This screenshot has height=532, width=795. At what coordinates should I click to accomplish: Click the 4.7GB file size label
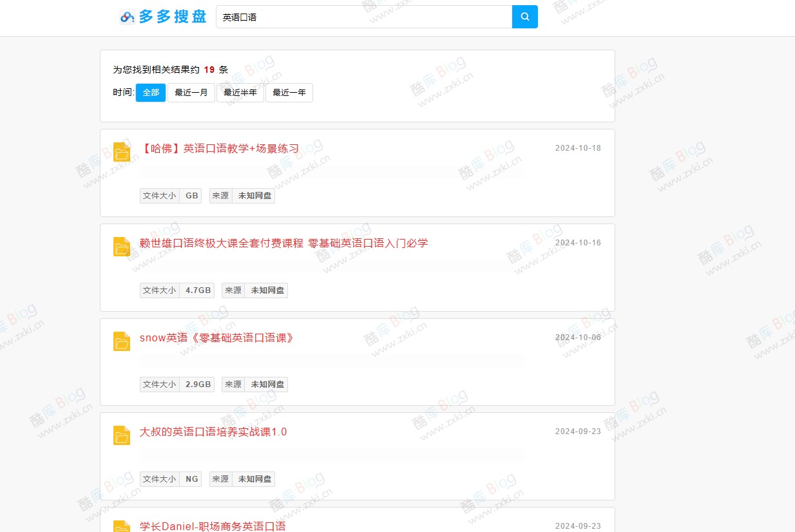click(x=197, y=290)
